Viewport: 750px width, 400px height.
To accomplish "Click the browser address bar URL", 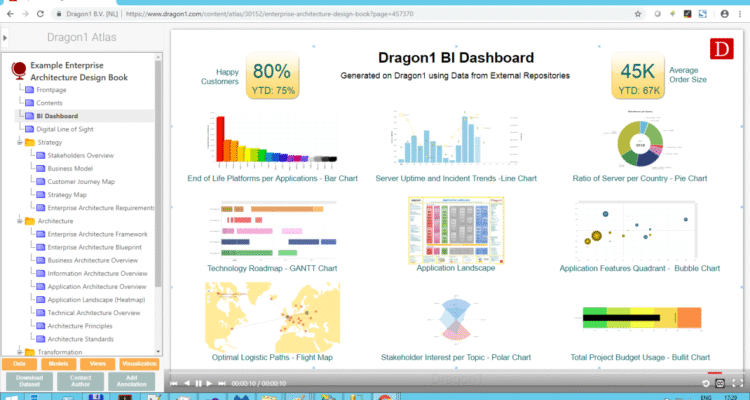I will 269,14.
